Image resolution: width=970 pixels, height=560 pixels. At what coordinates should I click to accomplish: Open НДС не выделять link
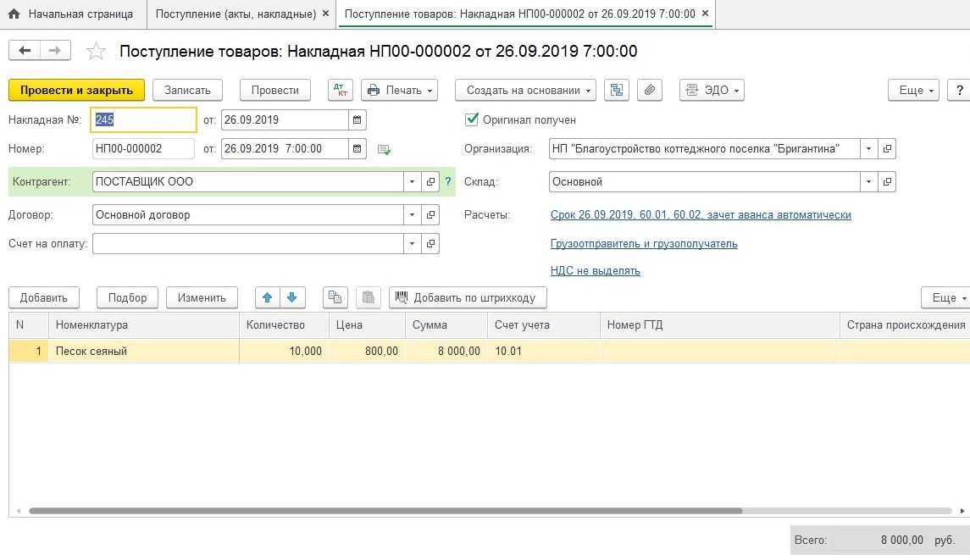tap(595, 271)
